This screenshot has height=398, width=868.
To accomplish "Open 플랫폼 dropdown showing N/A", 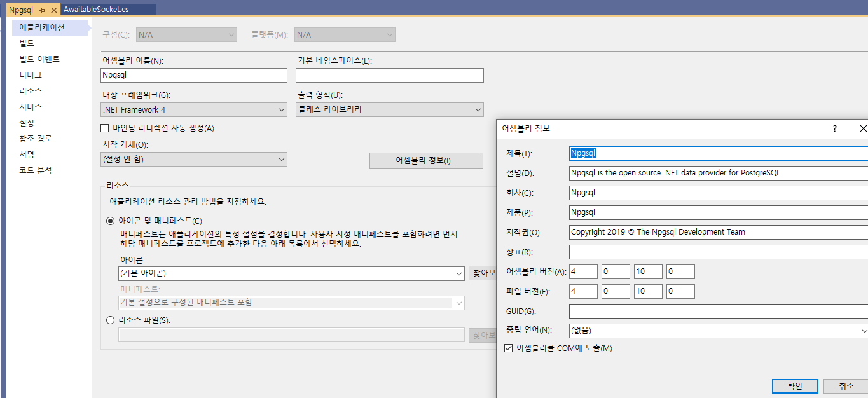I will click(344, 34).
